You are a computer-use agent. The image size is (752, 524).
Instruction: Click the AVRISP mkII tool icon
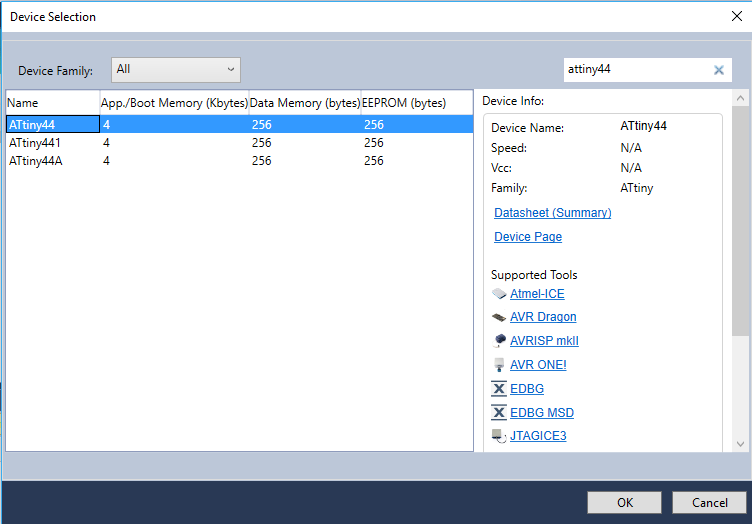(499, 341)
